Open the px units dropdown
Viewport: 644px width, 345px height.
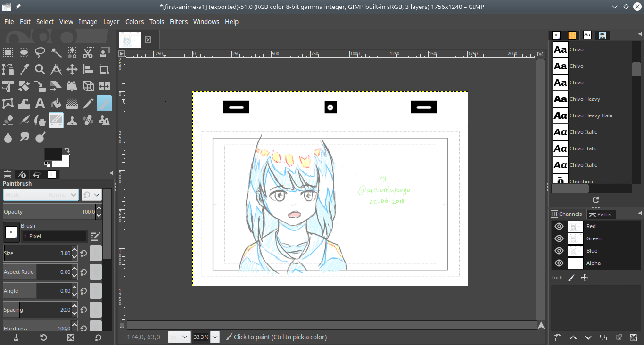179,337
